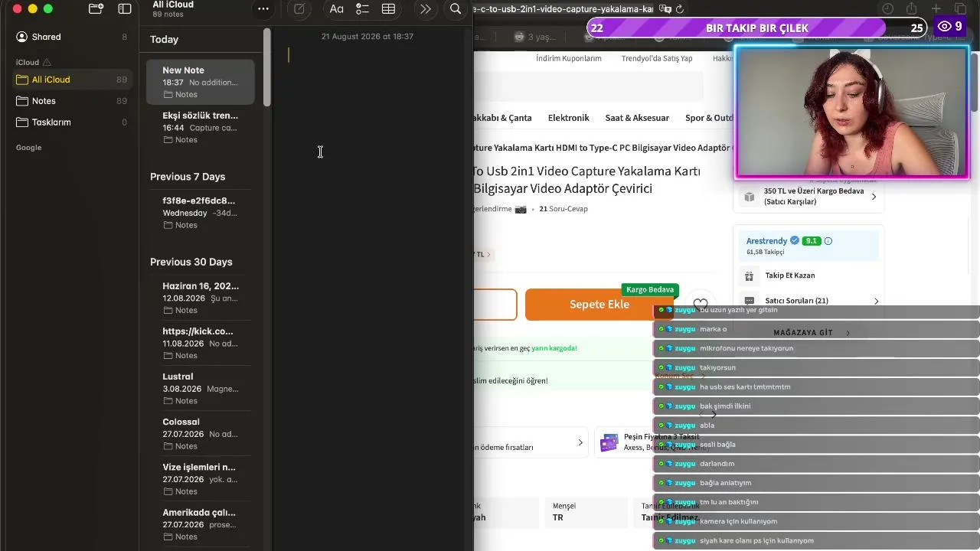The height and width of the screenshot is (551, 980).
Task: Click the browser address bar URL
Action: (x=563, y=9)
